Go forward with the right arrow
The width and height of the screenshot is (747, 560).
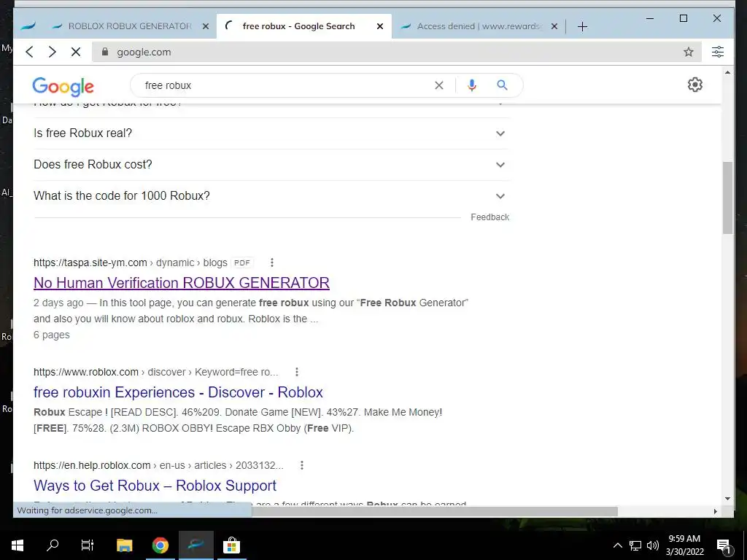53,52
